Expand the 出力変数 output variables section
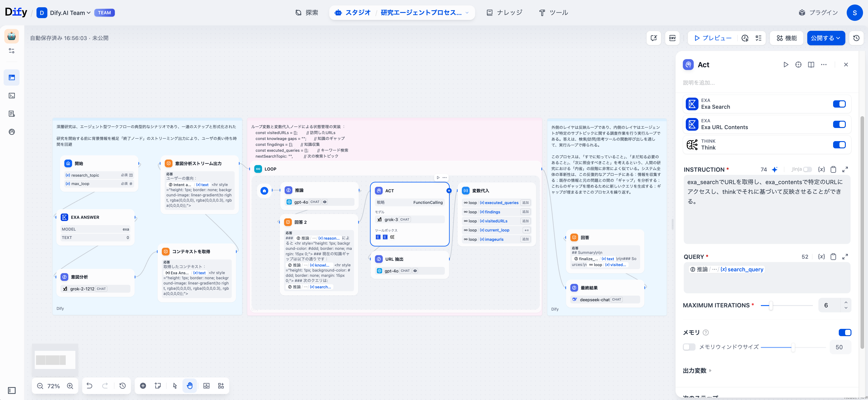868x400 pixels. coord(697,370)
